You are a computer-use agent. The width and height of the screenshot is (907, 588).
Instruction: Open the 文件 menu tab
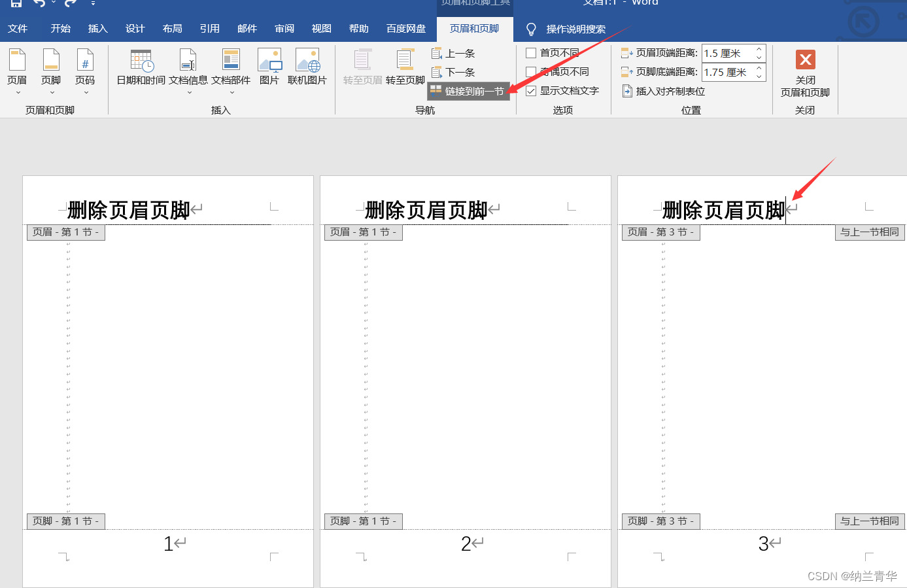(x=18, y=29)
